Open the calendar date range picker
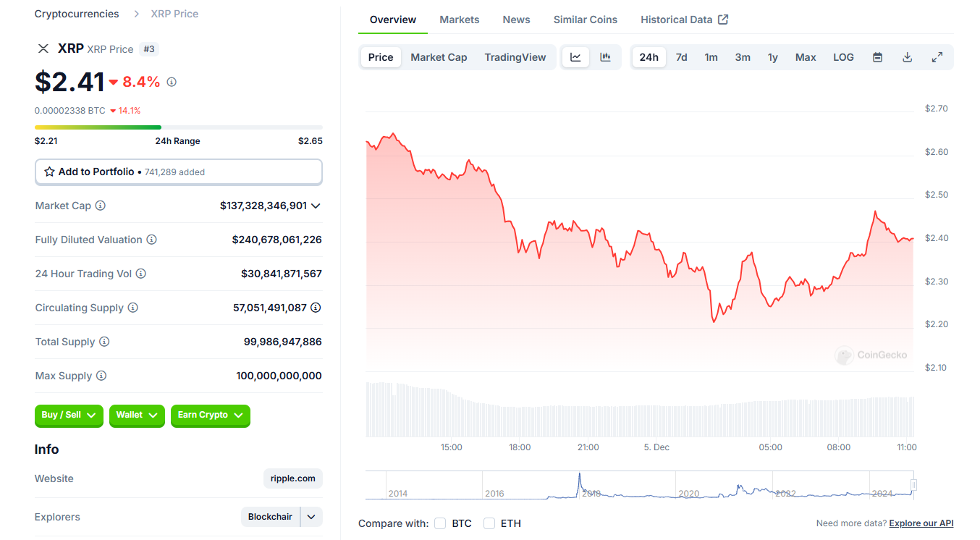This screenshot has width=980, height=540. tap(877, 57)
